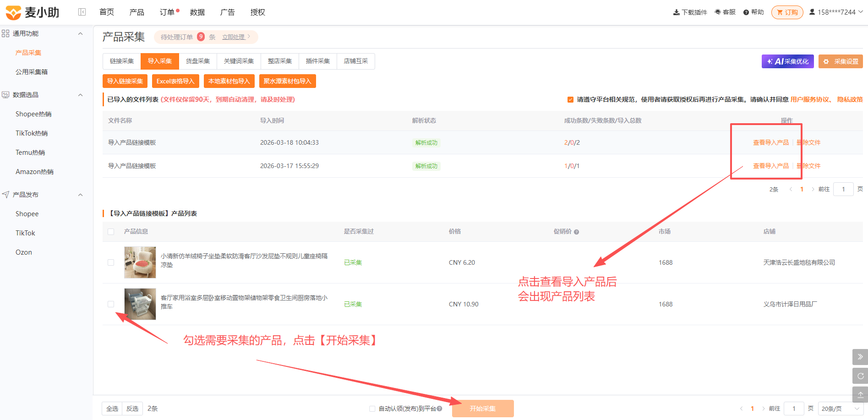This screenshot has height=420, width=868.
Task: Open Temu热销 in the sidebar
Action: (x=30, y=153)
